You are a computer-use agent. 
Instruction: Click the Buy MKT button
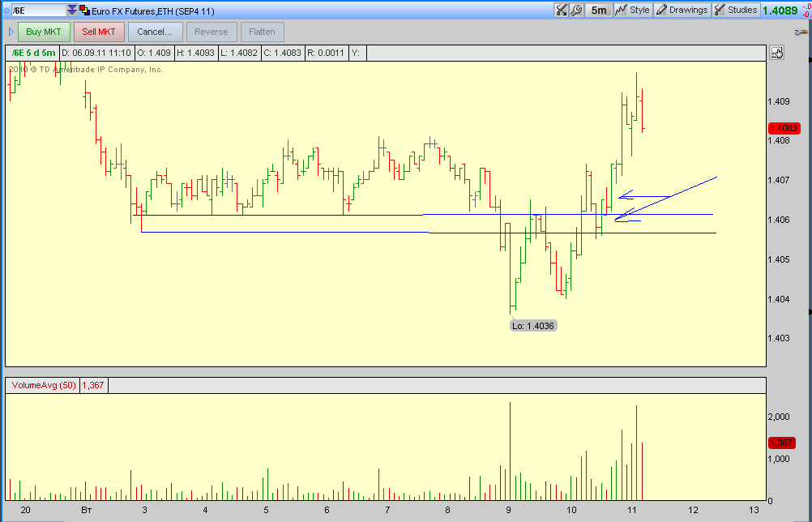coord(44,32)
